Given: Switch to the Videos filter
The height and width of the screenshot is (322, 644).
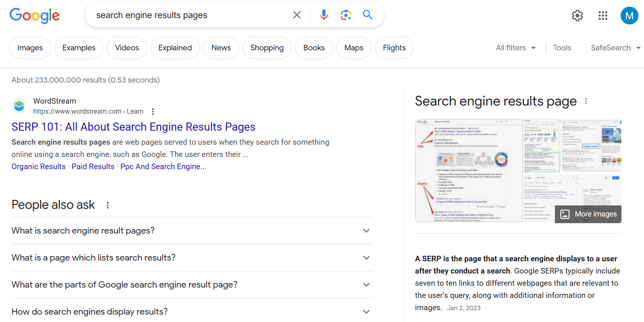Looking at the screenshot, I should coord(127,48).
